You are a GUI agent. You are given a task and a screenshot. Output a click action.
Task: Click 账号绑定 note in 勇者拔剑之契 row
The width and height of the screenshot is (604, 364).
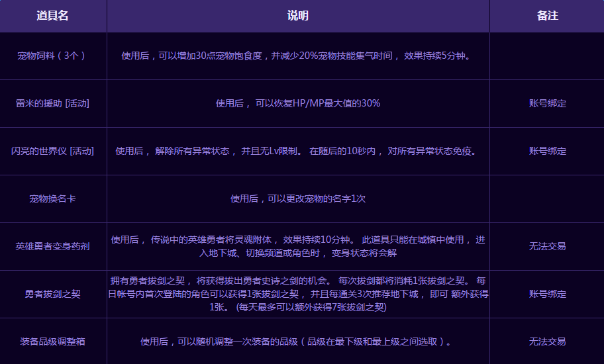coord(547,295)
